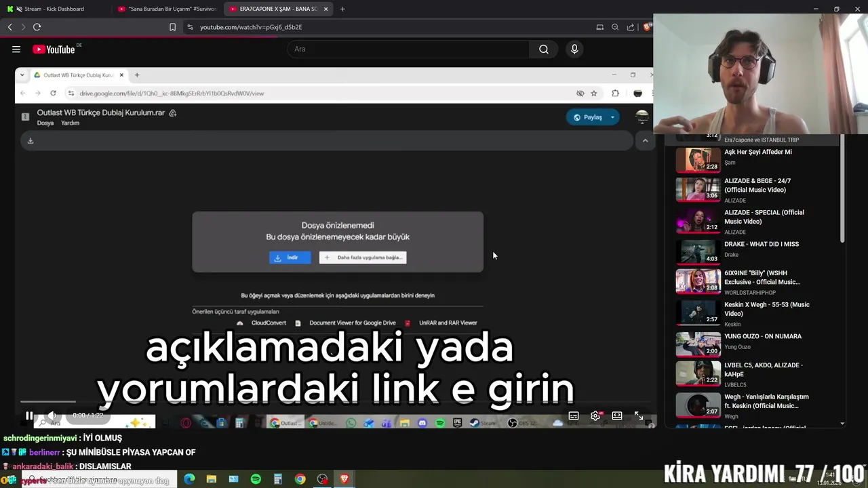Go back with the browser back arrow
Screen dimensions: 868x488
[9, 27]
